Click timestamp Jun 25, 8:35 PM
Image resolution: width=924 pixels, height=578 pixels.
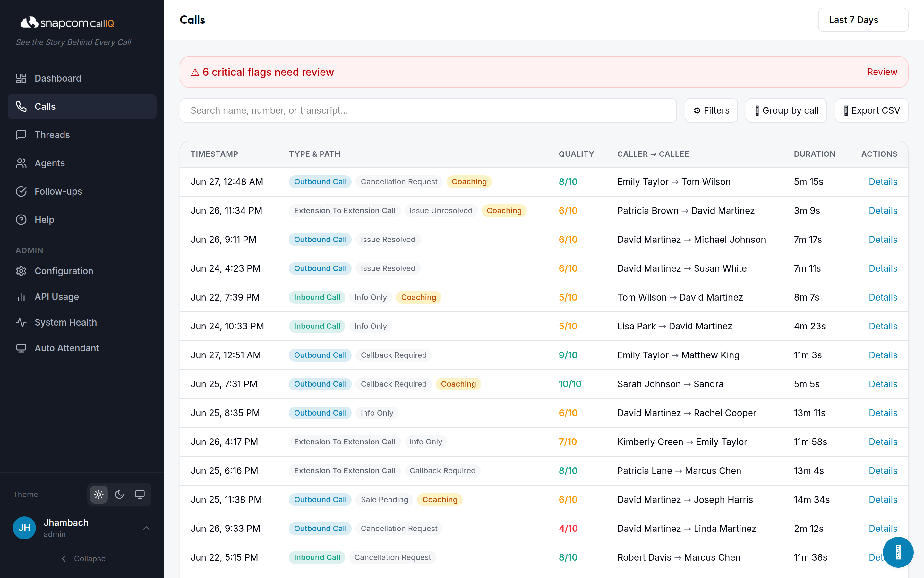225,413
